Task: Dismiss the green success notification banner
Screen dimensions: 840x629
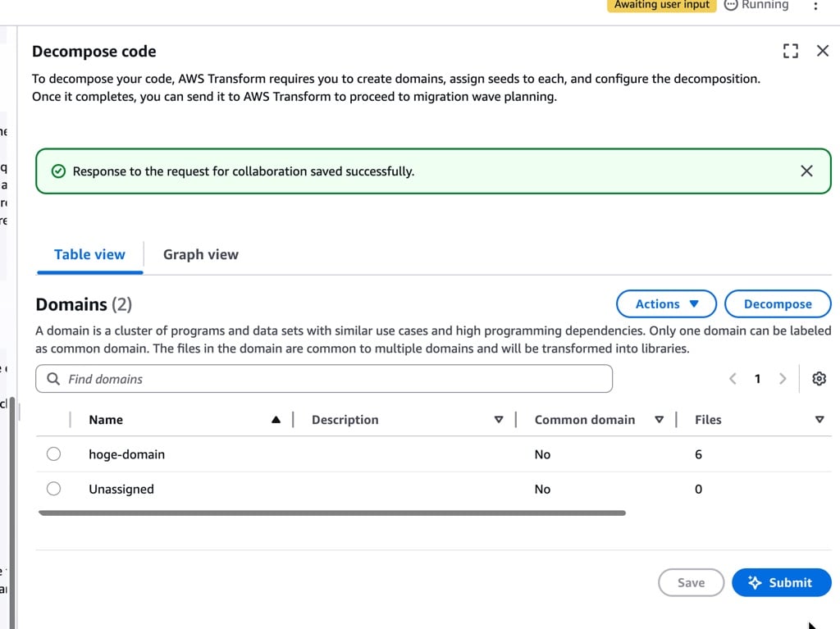Action: click(806, 171)
